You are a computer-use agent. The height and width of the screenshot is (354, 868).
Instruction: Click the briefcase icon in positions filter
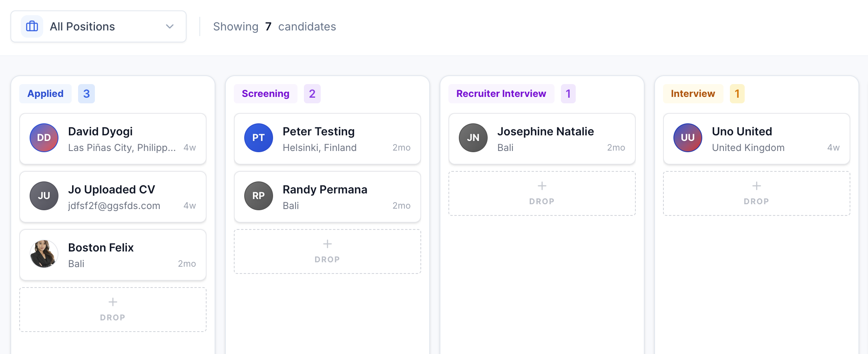(32, 26)
